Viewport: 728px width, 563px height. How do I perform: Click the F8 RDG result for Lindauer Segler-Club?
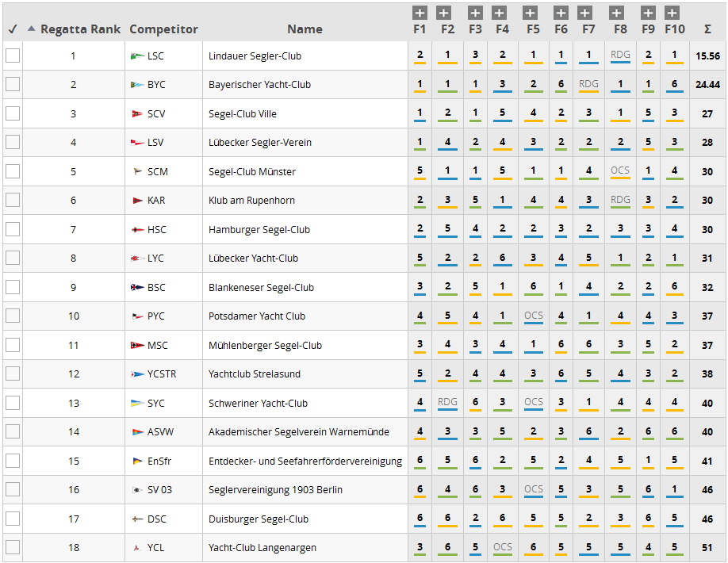tap(620, 55)
